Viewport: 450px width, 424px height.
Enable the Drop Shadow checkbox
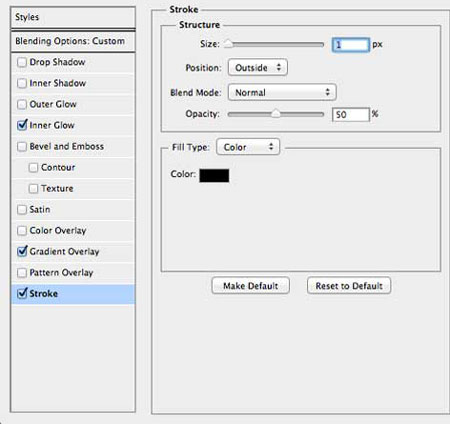[22, 62]
